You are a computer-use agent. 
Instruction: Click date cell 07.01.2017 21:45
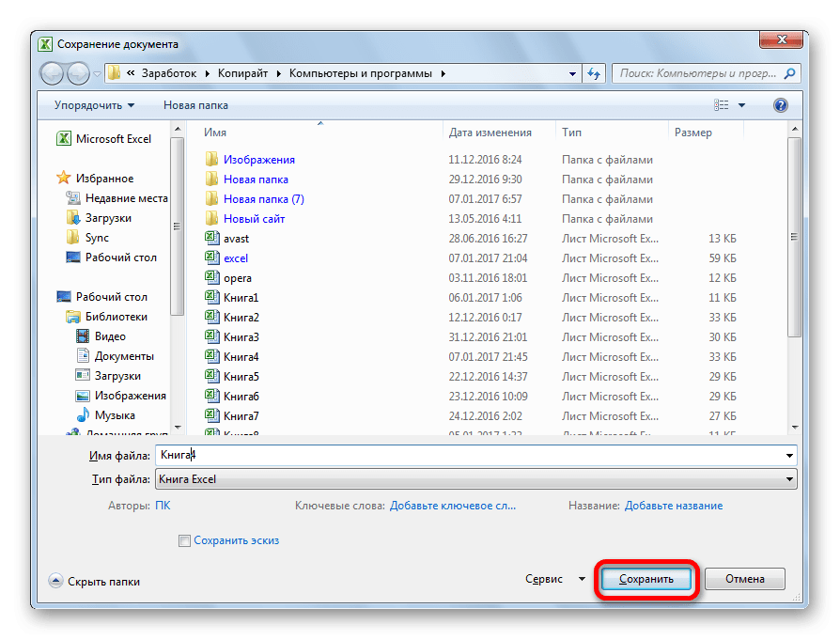tap(488, 357)
